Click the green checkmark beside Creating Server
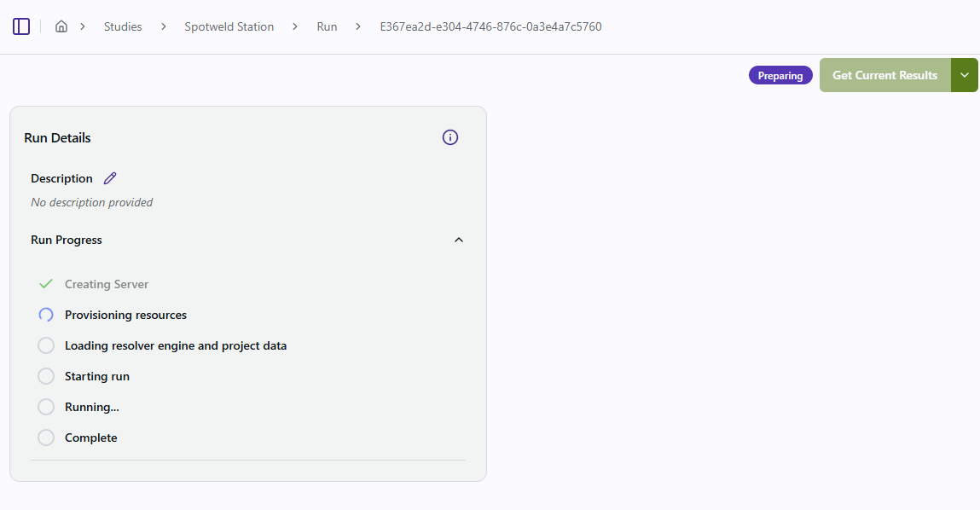The image size is (980, 510). (45, 284)
